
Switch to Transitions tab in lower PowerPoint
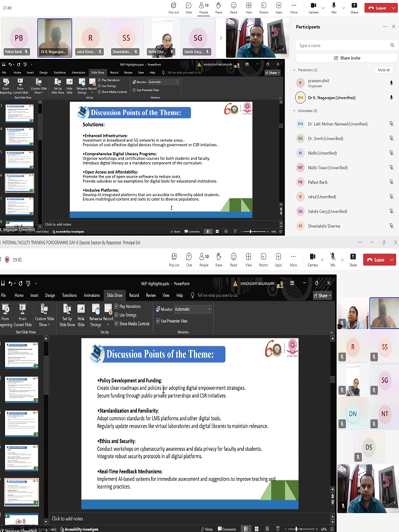tap(69, 295)
